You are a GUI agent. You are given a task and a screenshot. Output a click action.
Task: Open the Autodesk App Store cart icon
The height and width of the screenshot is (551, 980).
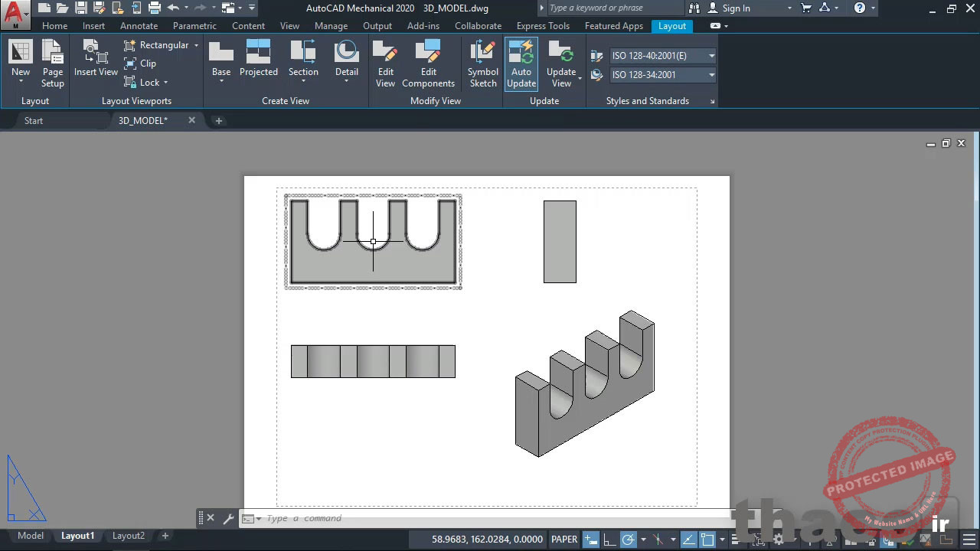(x=806, y=8)
